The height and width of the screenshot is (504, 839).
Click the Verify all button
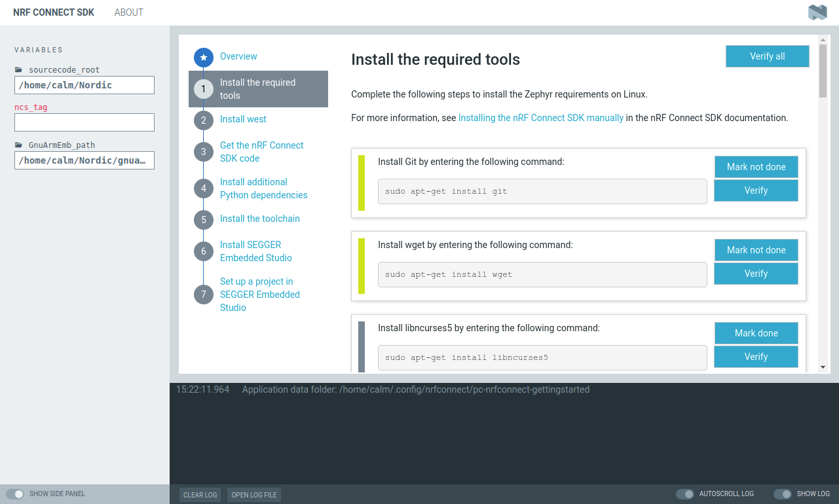pyautogui.click(x=768, y=56)
